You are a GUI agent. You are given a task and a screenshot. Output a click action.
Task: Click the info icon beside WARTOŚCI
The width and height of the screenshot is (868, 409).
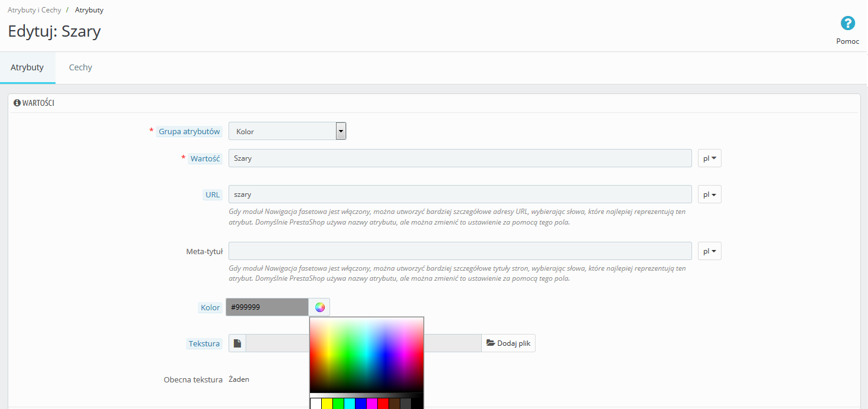pyautogui.click(x=17, y=103)
